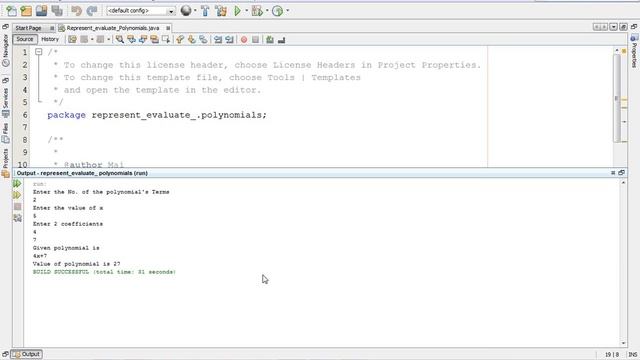The height and width of the screenshot is (360, 640).
Task: Open the Projects side panel
Action: point(5,162)
